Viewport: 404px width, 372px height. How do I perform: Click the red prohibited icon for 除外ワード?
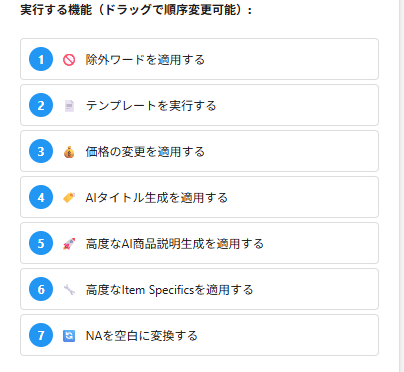69,60
